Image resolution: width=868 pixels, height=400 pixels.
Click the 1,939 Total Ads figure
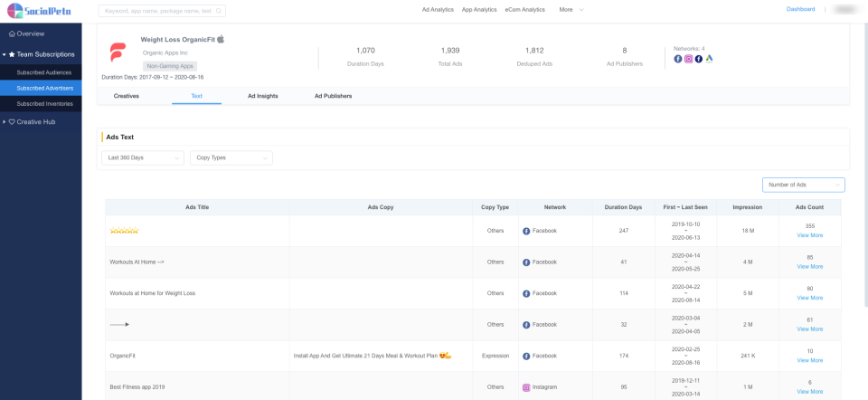coord(450,51)
